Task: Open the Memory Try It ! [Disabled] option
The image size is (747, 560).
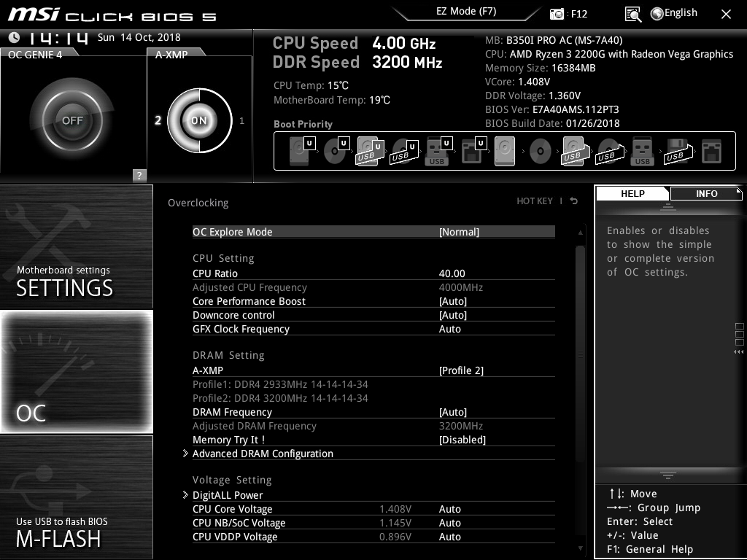Action: coord(462,440)
